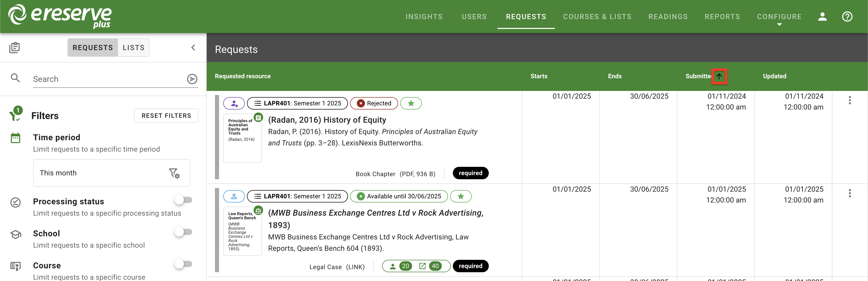Viewport: 868px width, 281px height.
Task: Open the REPORTS menu item
Action: click(723, 17)
